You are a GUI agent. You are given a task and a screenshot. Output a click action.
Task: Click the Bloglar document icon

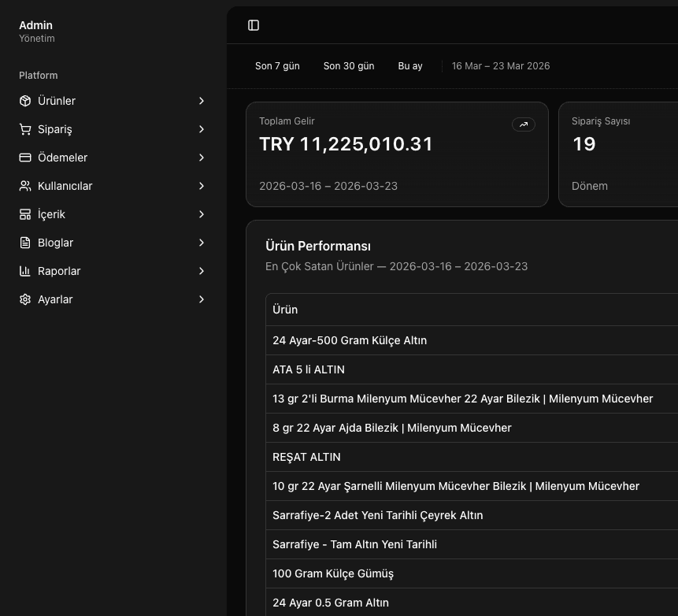[25, 243]
